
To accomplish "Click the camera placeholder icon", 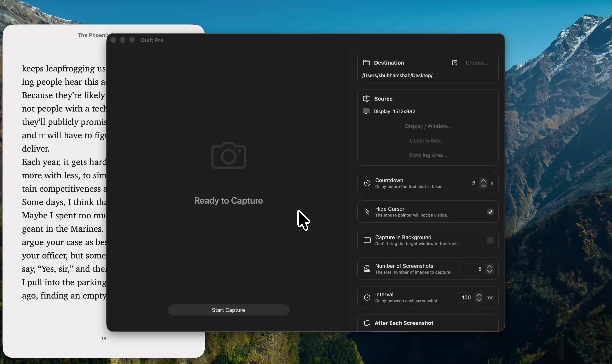I will [x=229, y=155].
